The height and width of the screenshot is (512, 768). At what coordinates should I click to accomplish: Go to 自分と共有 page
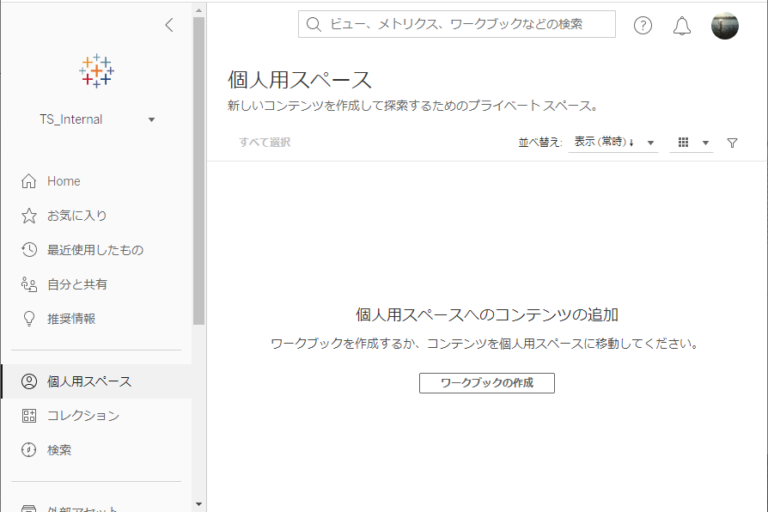pyautogui.click(x=77, y=284)
